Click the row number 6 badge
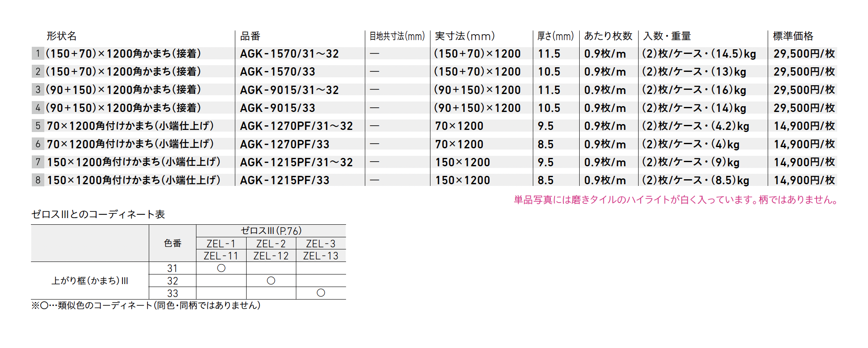 (38, 144)
